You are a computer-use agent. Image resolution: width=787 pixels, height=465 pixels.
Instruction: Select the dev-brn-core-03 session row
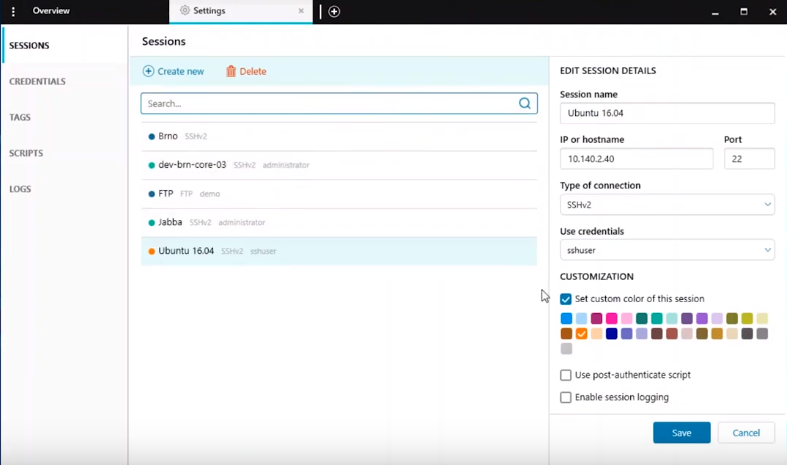click(x=339, y=165)
